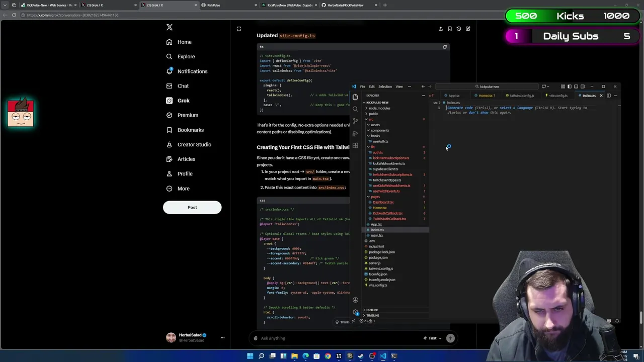Open Source Control view in VS Code
Viewport: 644px width, 362px height.
click(355, 121)
